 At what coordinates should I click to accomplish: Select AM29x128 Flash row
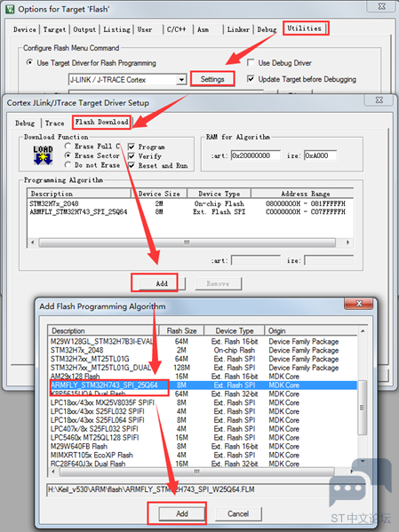tap(203, 377)
